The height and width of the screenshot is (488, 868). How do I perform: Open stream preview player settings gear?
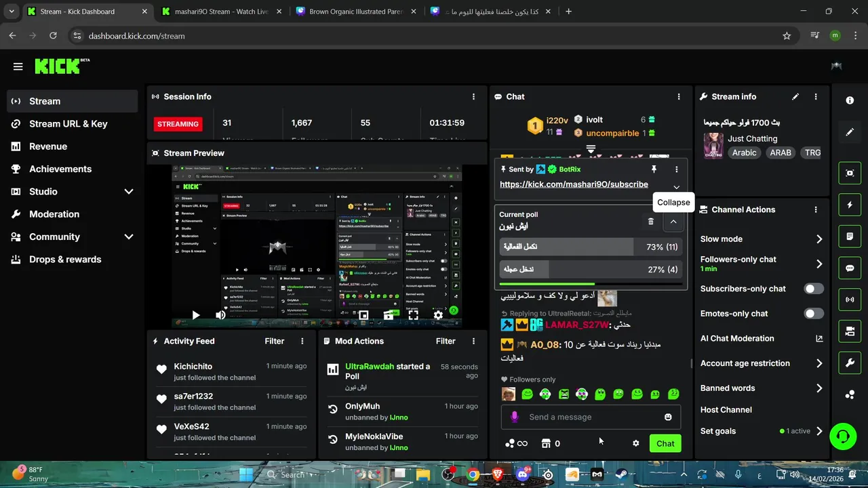(438, 315)
